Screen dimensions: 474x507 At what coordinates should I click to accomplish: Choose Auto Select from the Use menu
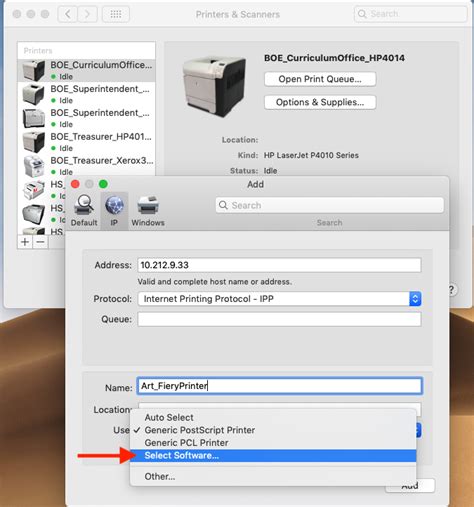pyautogui.click(x=273, y=417)
